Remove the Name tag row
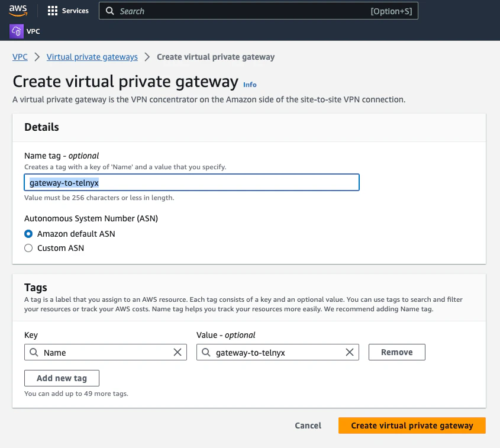The width and height of the screenshot is (500, 448). [396, 352]
